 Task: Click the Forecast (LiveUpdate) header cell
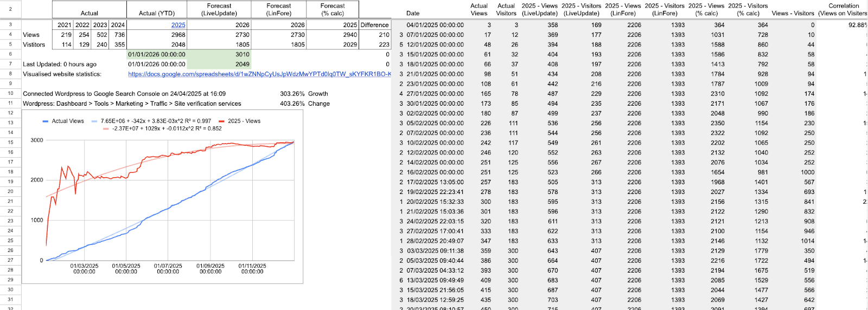coord(219,9)
